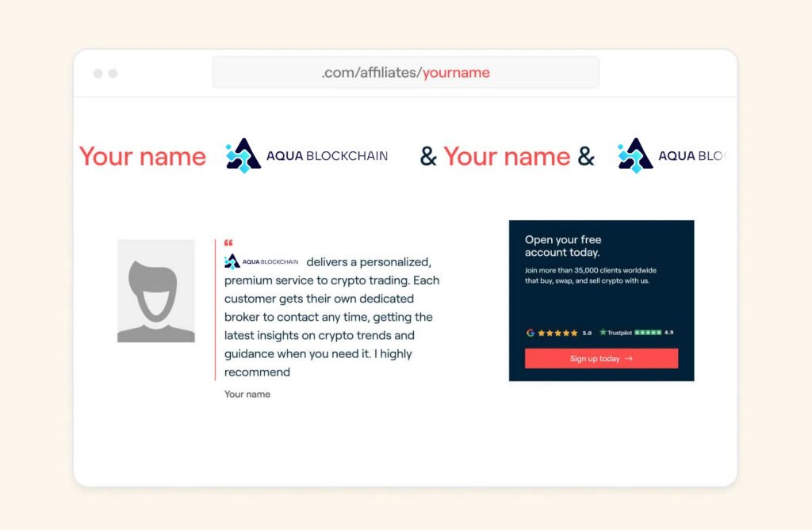Click the "Open your free account today" heading
Viewport: 812px width, 530px height.
563,246
